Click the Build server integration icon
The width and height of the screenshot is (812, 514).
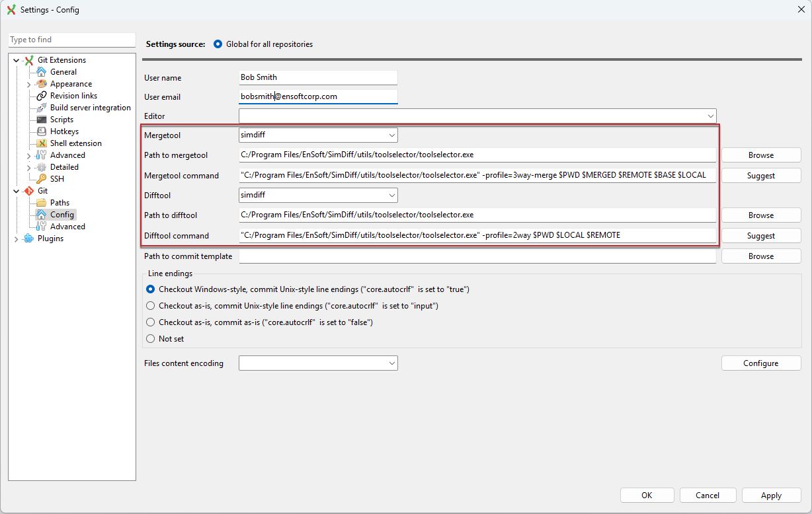coord(40,107)
